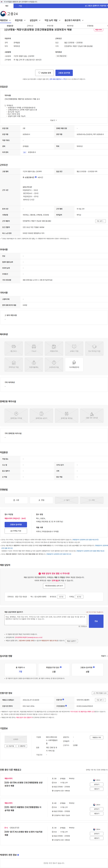Open 개인정보보호법 상세 보기
This screenshot has height=868, width=108.
54,586
